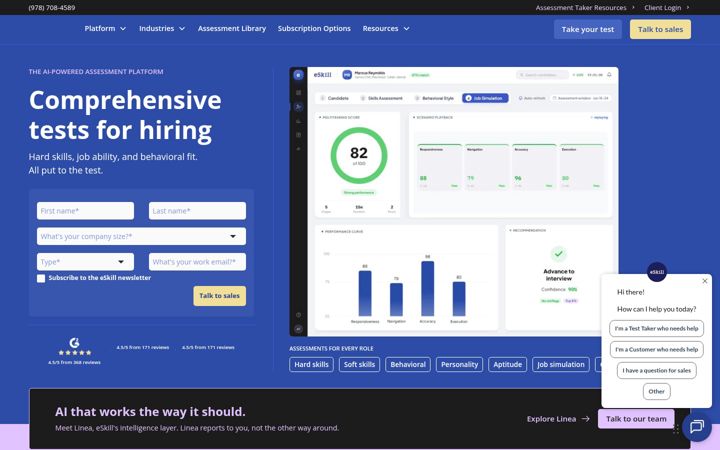
Task: Open the Type dropdown in the form
Action: pyautogui.click(x=85, y=262)
